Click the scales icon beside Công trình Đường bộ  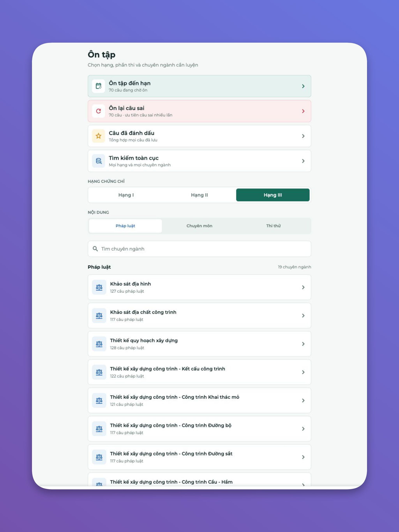point(99,429)
